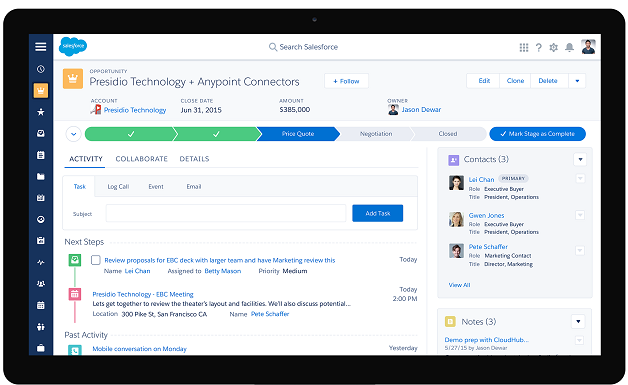Open the app launcher grid icon

pyautogui.click(x=523, y=48)
